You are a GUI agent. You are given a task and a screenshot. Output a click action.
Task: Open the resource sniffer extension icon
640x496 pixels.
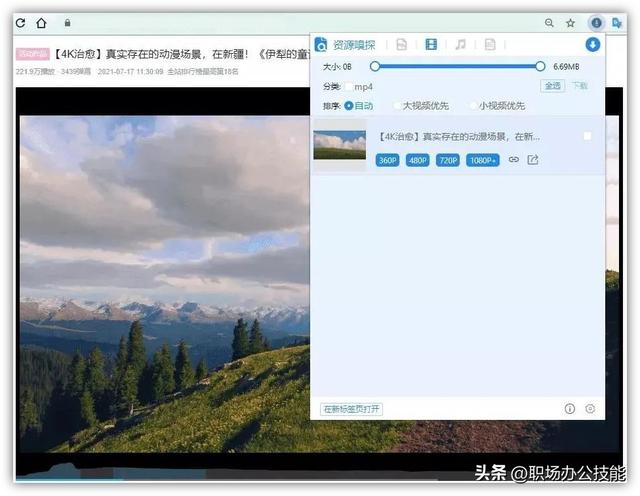[x=596, y=23]
